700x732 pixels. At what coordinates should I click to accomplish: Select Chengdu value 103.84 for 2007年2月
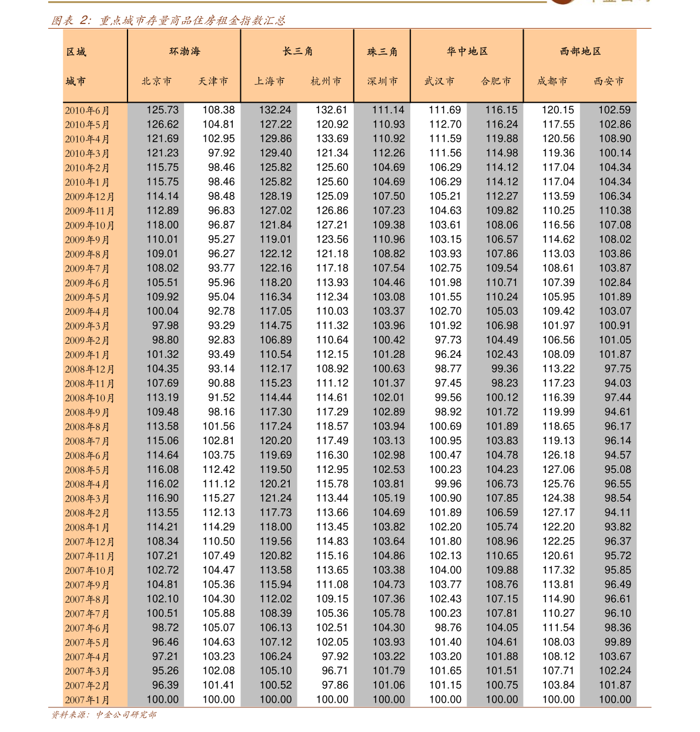(x=558, y=686)
